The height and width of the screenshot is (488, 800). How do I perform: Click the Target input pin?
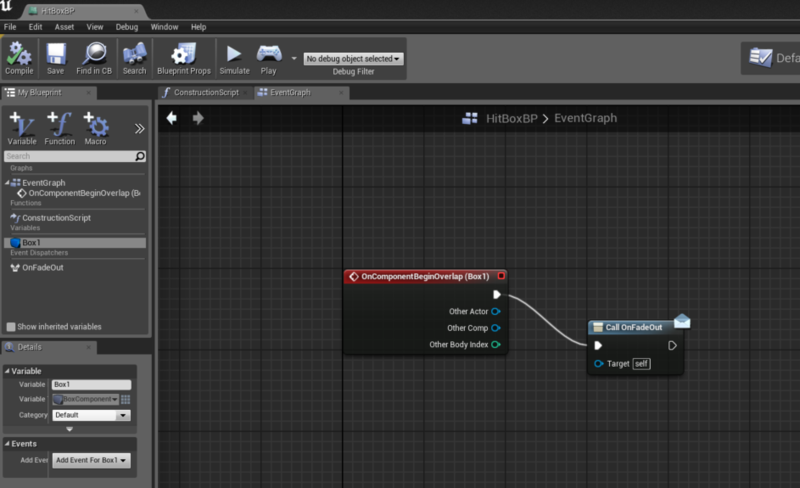click(599, 363)
